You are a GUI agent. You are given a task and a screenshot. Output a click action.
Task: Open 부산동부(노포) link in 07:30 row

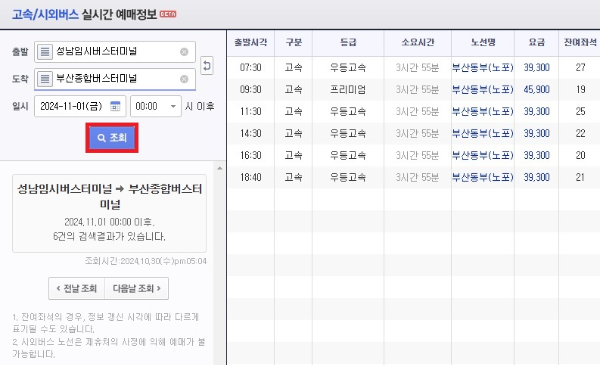(x=483, y=68)
